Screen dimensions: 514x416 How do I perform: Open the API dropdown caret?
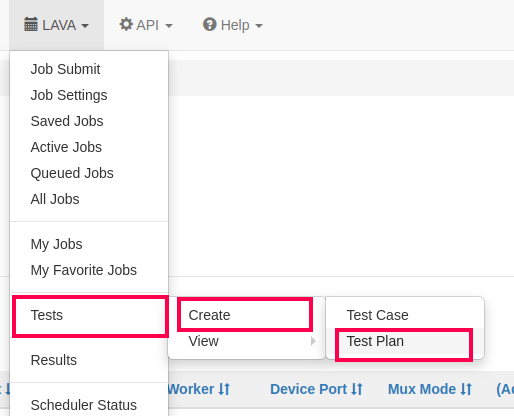click(169, 26)
